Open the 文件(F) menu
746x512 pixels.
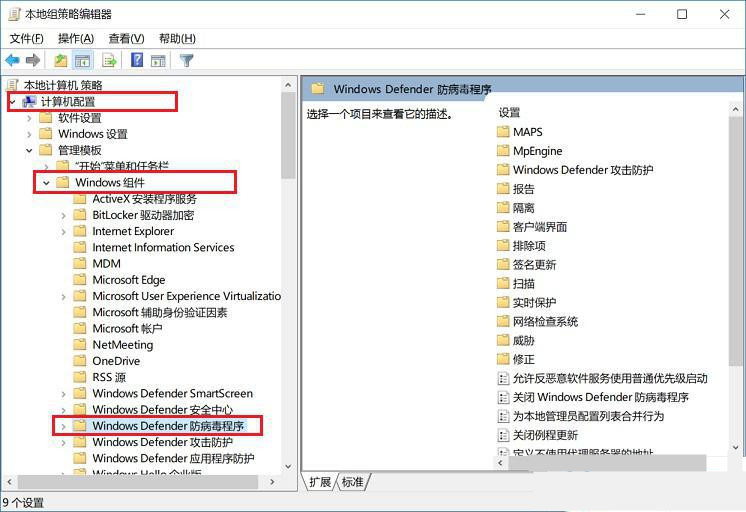27,39
